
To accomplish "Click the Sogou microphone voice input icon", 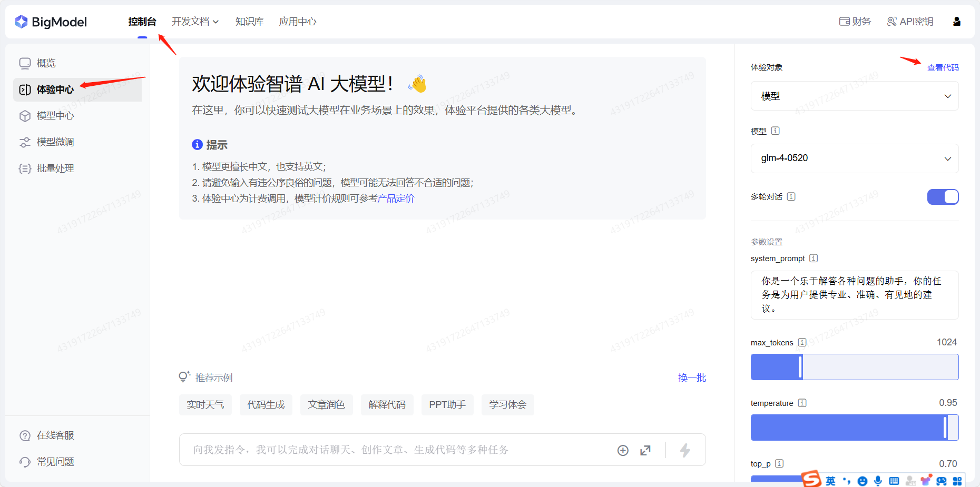I will click(x=878, y=481).
